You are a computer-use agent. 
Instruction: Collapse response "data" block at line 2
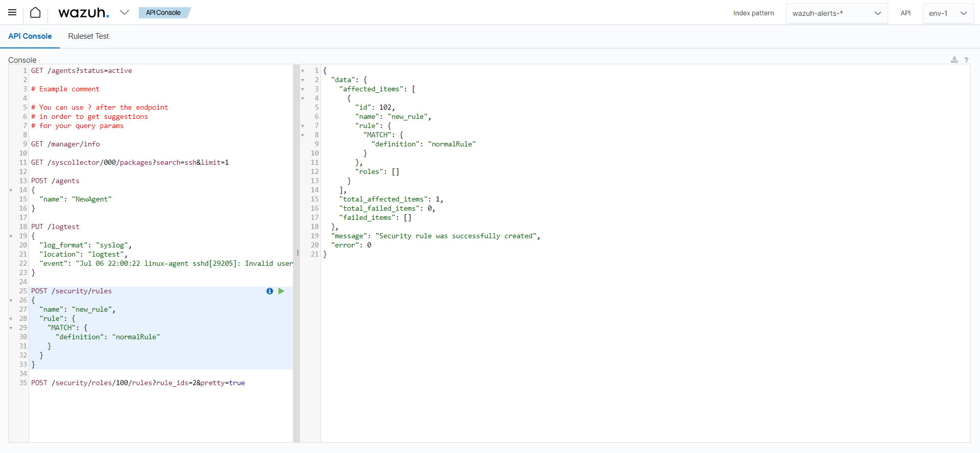pos(303,80)
